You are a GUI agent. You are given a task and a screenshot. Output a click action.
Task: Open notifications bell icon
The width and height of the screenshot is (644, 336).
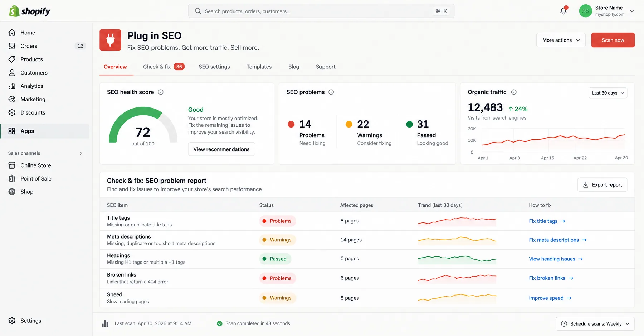[x=563, y=11]
